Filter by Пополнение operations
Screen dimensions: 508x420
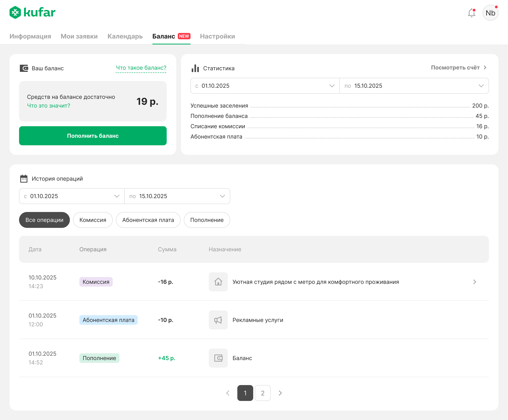(207, 220)
